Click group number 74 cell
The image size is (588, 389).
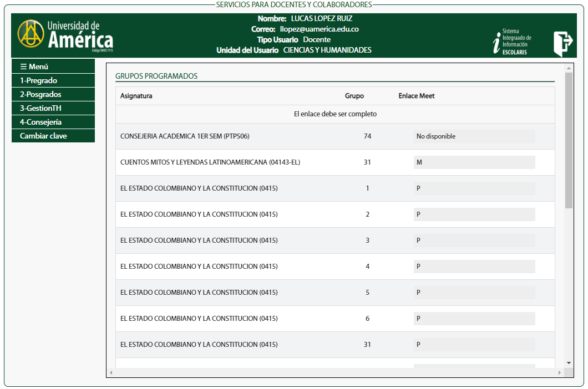point(367,136)
